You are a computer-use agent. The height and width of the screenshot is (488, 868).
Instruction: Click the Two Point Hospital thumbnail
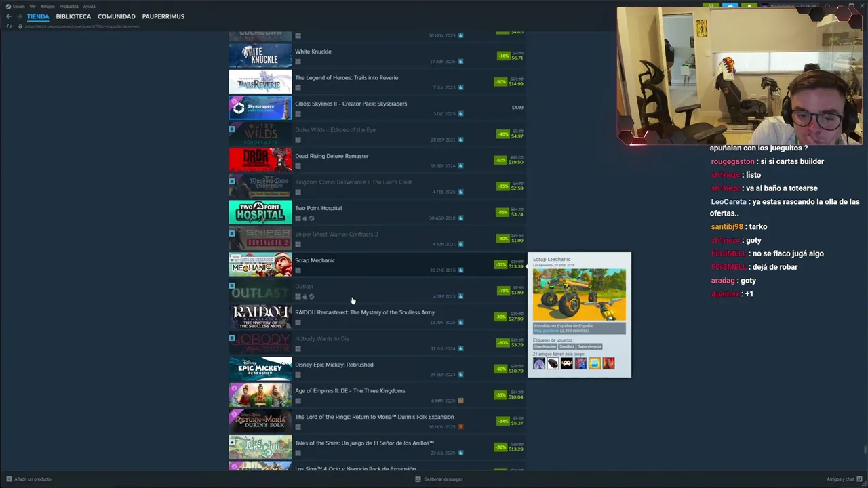[x=260, y=212]
